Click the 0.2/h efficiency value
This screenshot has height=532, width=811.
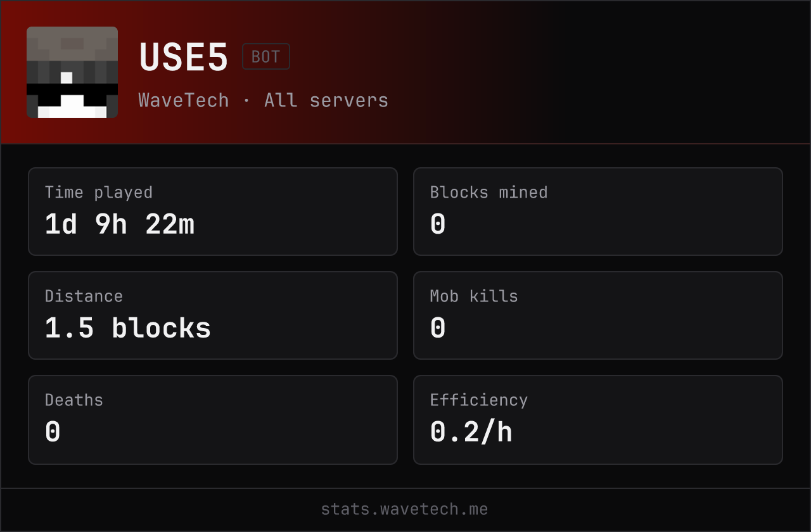[471, 432]
